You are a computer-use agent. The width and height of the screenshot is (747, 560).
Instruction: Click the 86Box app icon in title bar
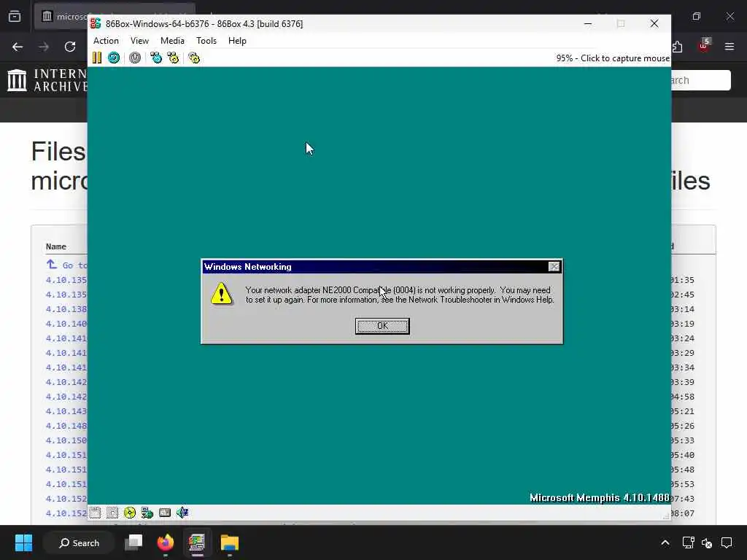(96, 23)
